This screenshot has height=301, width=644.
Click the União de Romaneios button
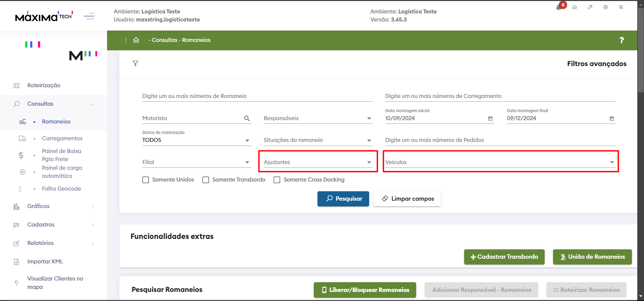coord(592,257)
